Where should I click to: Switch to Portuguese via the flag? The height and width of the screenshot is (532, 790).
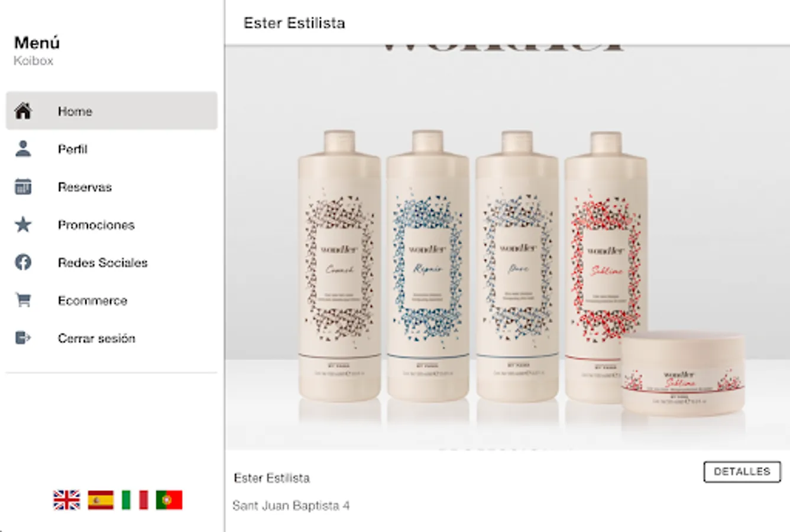pos(169,500)
